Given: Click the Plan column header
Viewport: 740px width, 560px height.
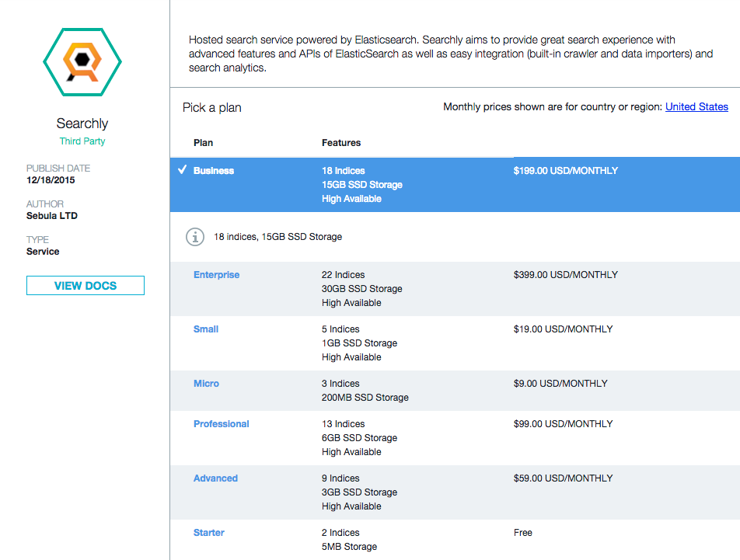Looking at the screenshot, I should [204, 143].
